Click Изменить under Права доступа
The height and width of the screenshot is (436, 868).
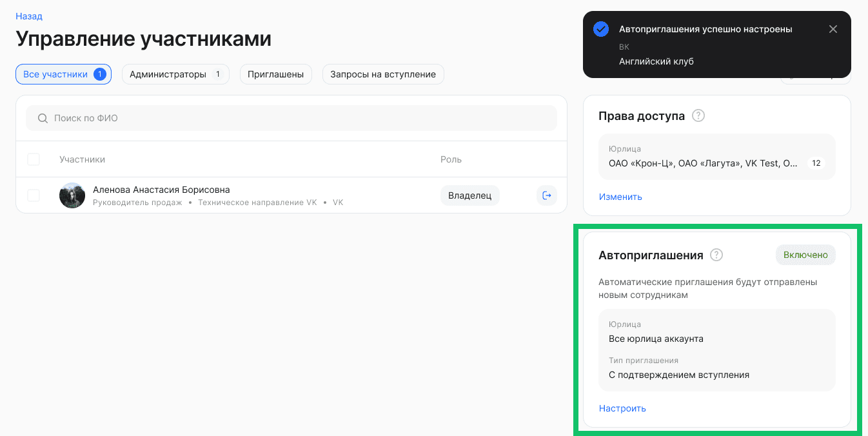coord(620,197)
